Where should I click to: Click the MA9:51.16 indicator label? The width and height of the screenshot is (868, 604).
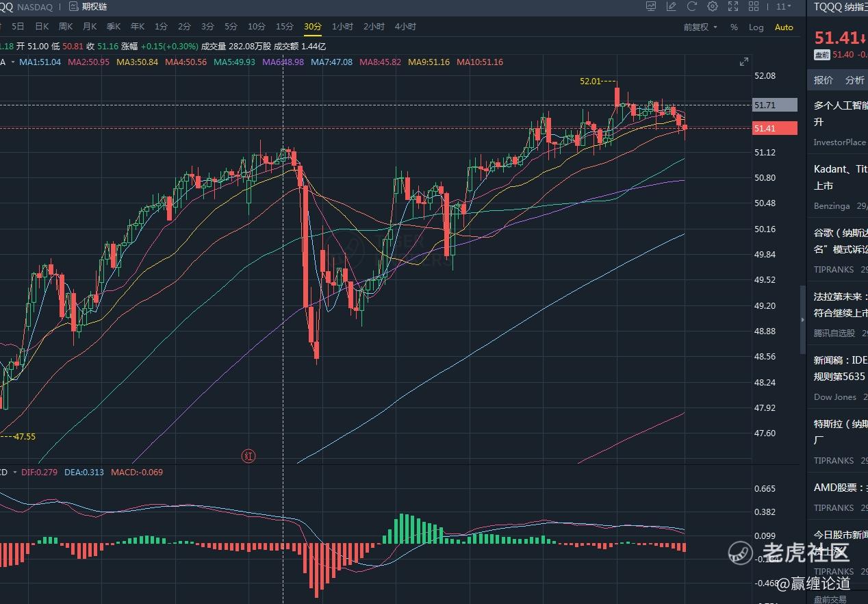(429, 62)
